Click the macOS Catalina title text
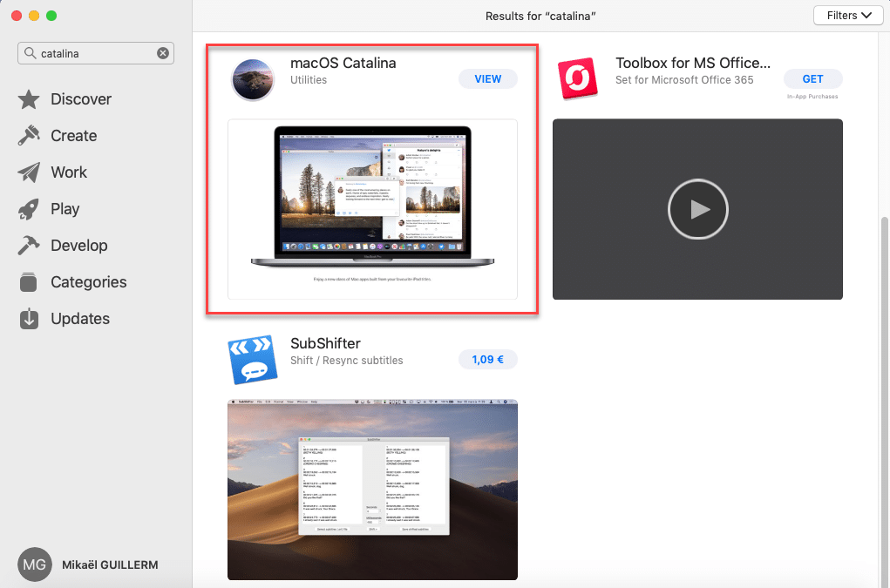 pyautogui.click(x=343, y=63)
